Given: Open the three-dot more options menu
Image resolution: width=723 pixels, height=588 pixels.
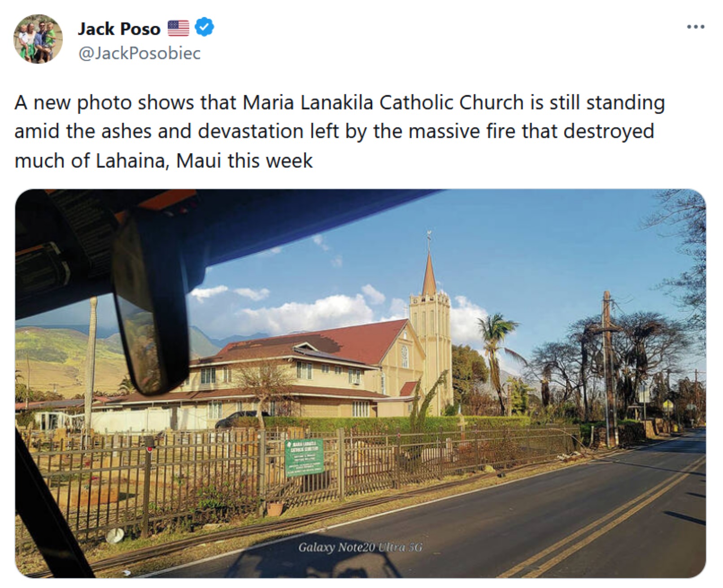Looking at the screenshot, I should (696, 27).
